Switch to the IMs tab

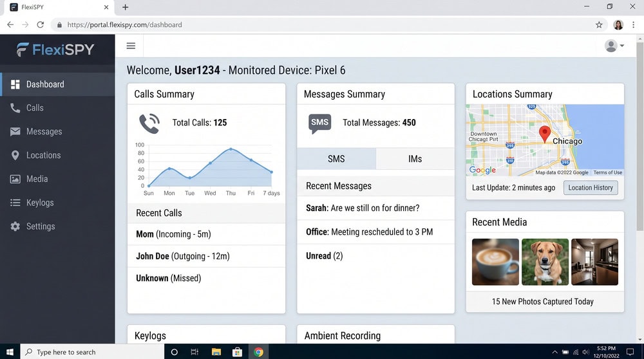[415, 159]
